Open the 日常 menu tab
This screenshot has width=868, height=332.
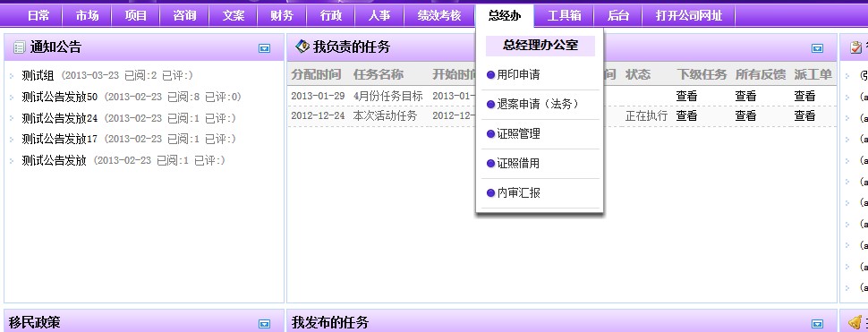(x=38, y=16)
